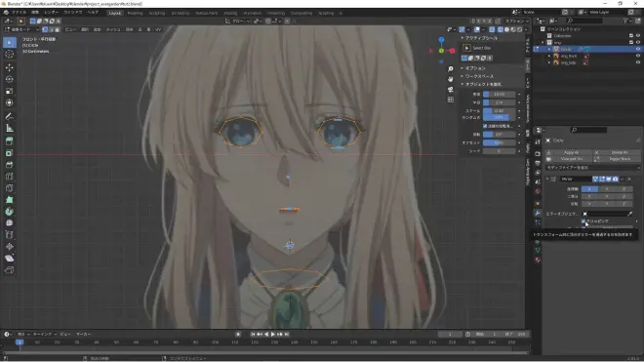The width and height of the screenshot is (644, 362).
Task: Choose the Measure tool
Action: [x=10, y=128]
